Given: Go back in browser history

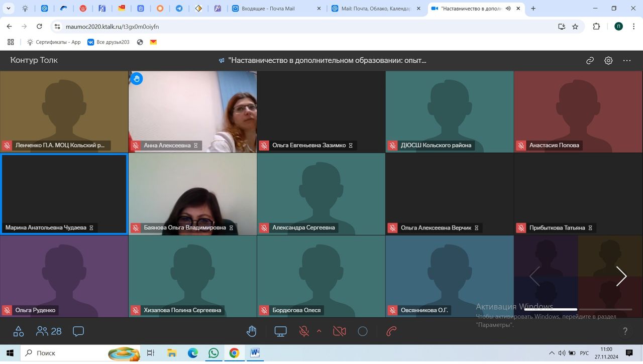Looking at the screenshot, I should tap(9, 27).
